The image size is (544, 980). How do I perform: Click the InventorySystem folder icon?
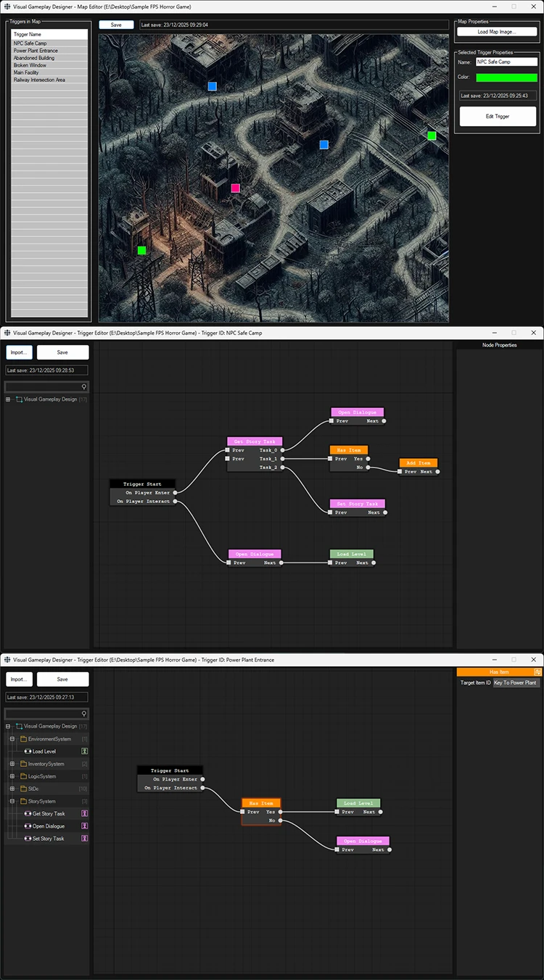click(23, 763)
